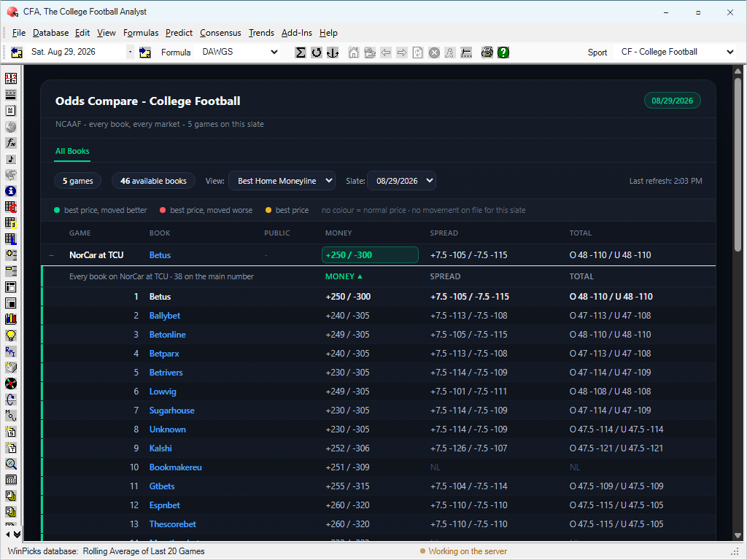Click Lowvig total O 48 -108 / U 48 -108
This screenshot has width=747, height=560.
611,392
